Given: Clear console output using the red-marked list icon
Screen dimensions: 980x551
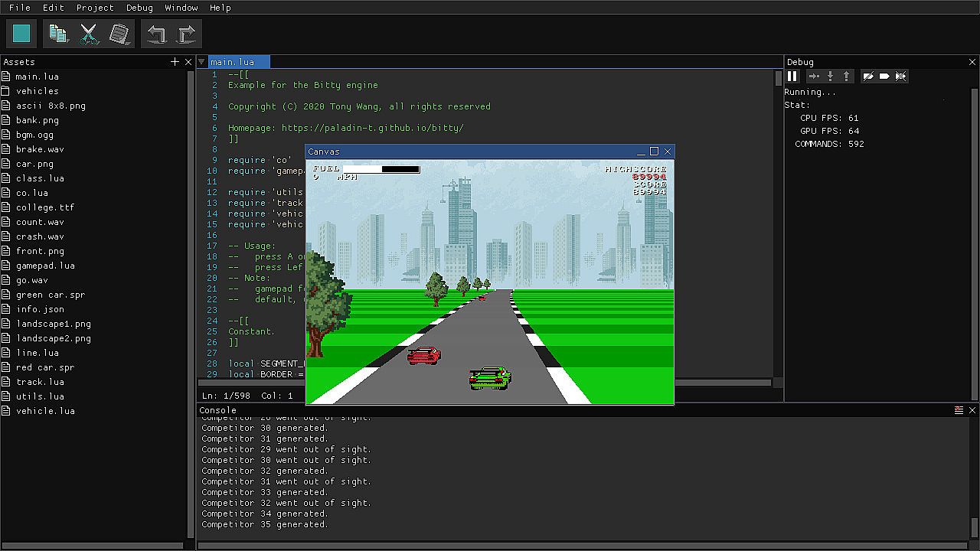Looking at the screenshot, I should (959, 410).
